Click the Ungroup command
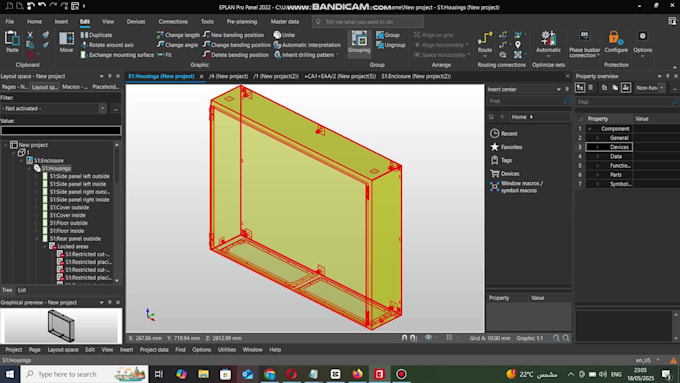Viewport: 680px width, 383px height. [x=391, y=45]
